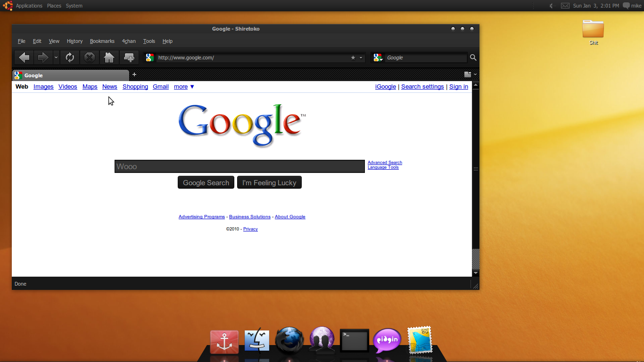The image size is (644, 362).
Task: Open the Advanced Search link
Action: (385, 163)
